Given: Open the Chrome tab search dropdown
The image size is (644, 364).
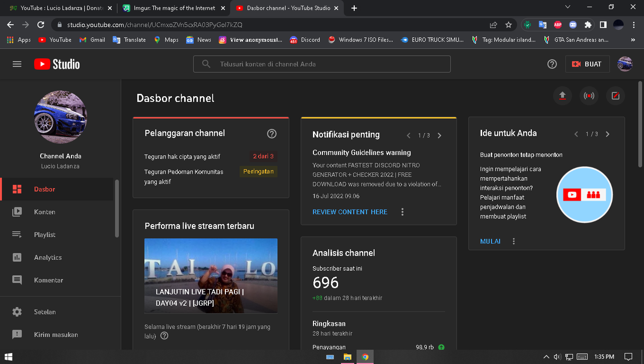Looking at the screenshot, I should pos(568,8).
